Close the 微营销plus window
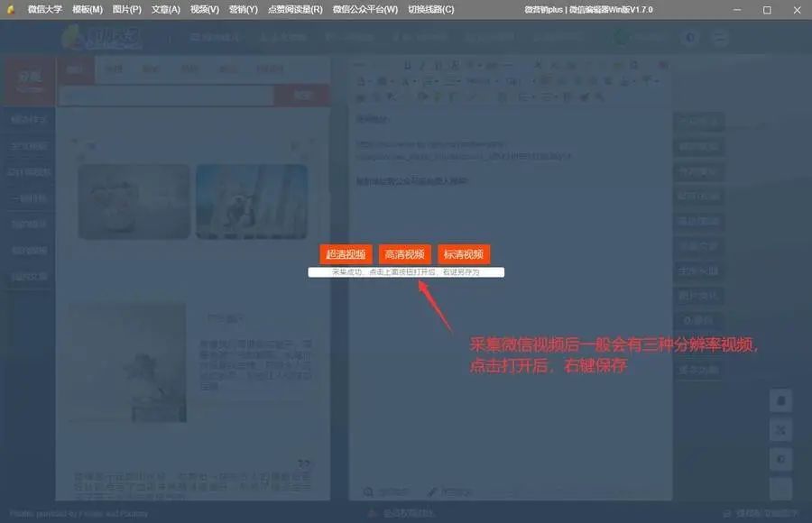Screen dimensions: 812x523 pyautogui.click(x=797, y=9)
